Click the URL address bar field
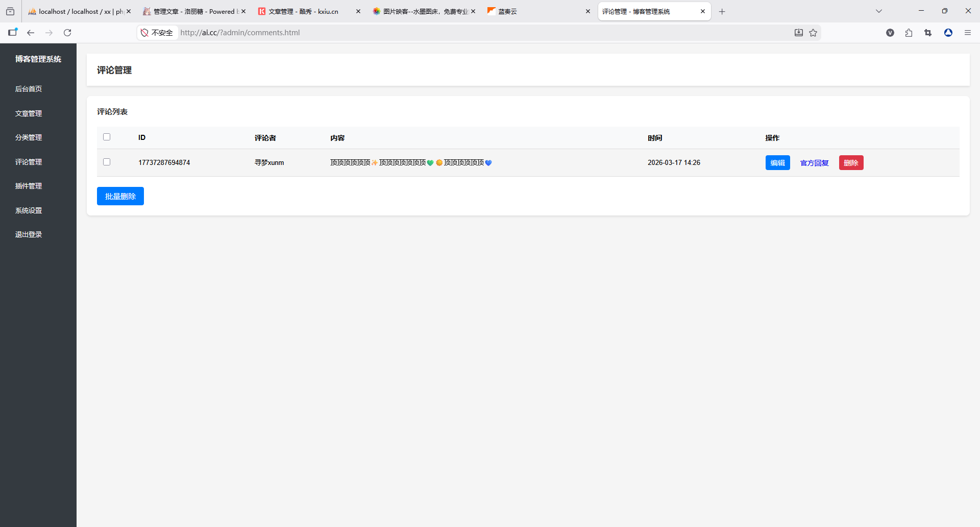Image resolution: width=980 pixels, height=527 pixels. pos(459,33)
